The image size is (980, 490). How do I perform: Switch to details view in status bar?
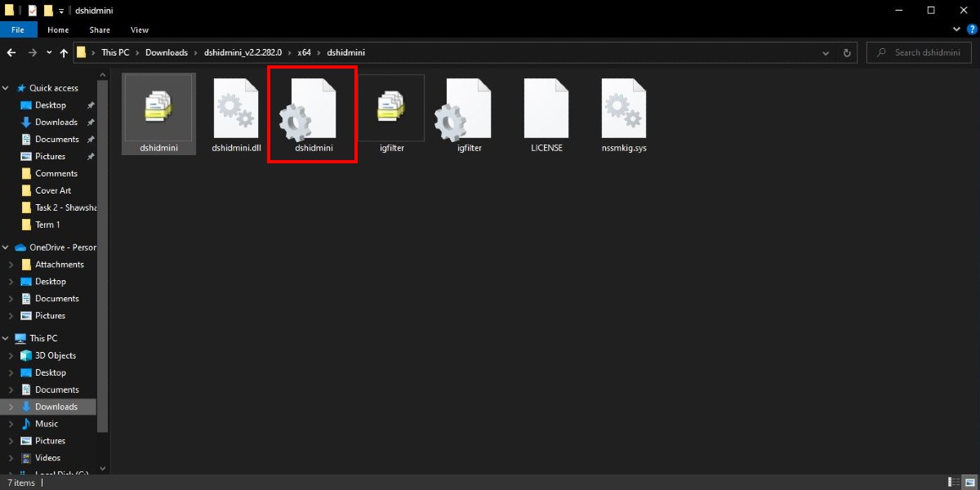pyautogui.click(x=954, y=483)
